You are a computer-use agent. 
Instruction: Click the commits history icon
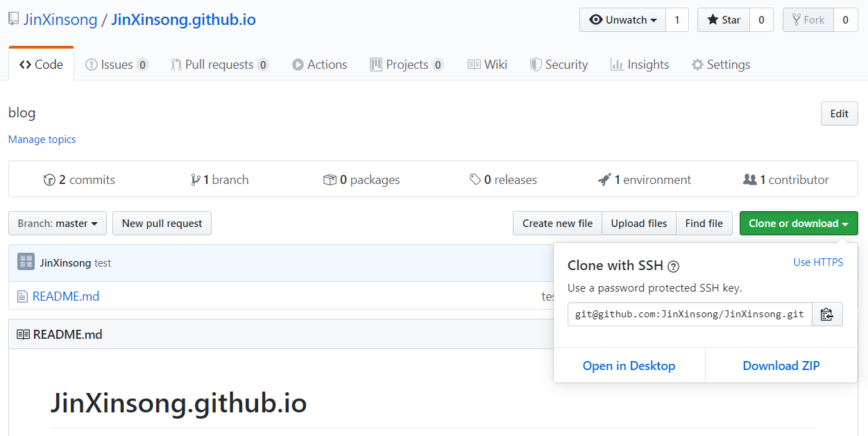click(x=49, y=180)
